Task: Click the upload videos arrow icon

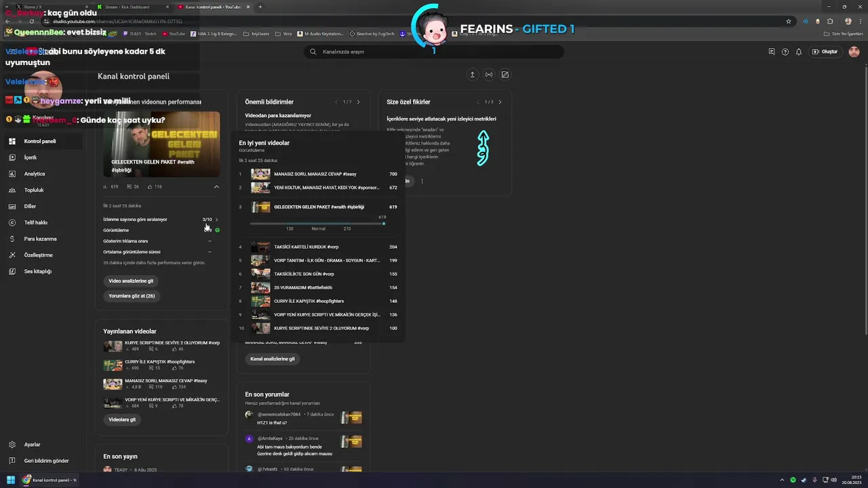Action: [x=473, y=75]
